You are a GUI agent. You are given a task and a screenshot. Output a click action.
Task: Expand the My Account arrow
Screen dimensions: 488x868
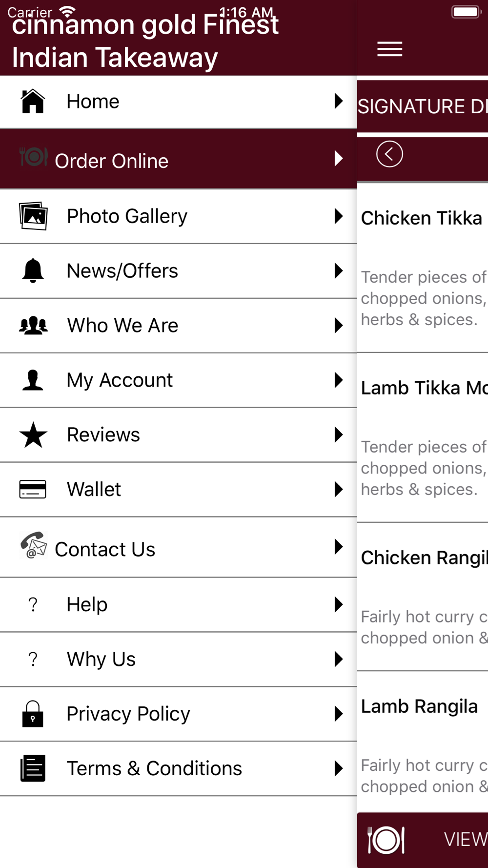coord(338,380)
